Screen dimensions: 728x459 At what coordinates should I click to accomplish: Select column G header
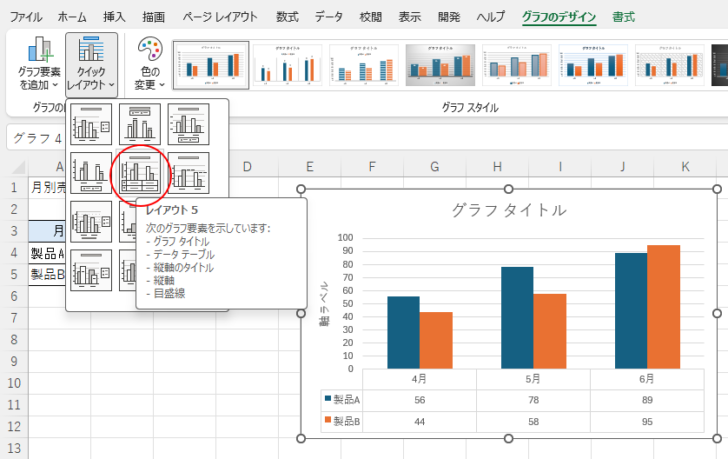pos(435,167)
